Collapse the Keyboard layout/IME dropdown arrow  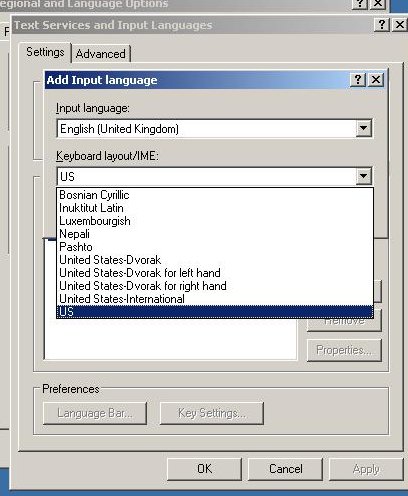[363, 176]
